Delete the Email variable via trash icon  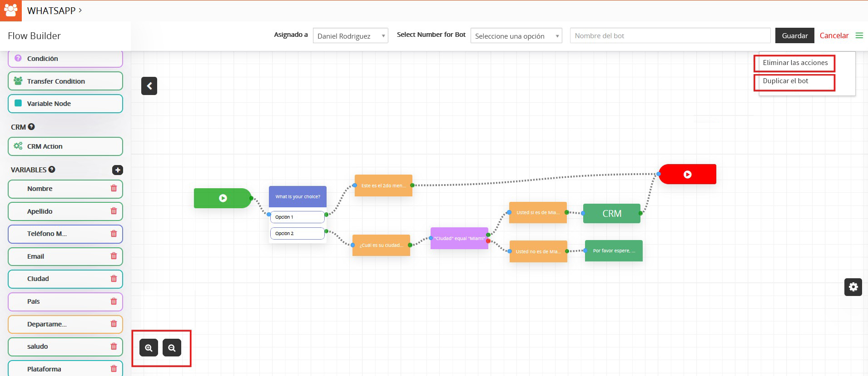[114, 256]
